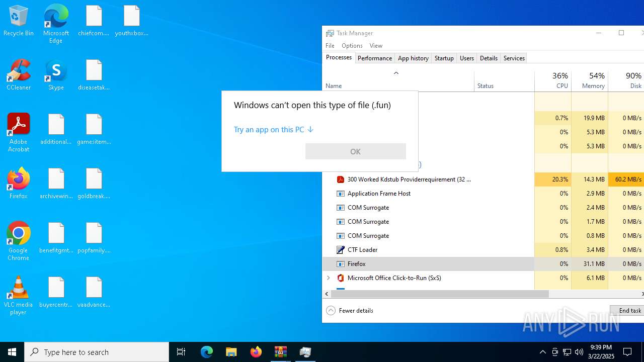This screenshot has height=362, width=644.
Task: Switch to Task Manager taskbar icon
Action: [305, 352]
